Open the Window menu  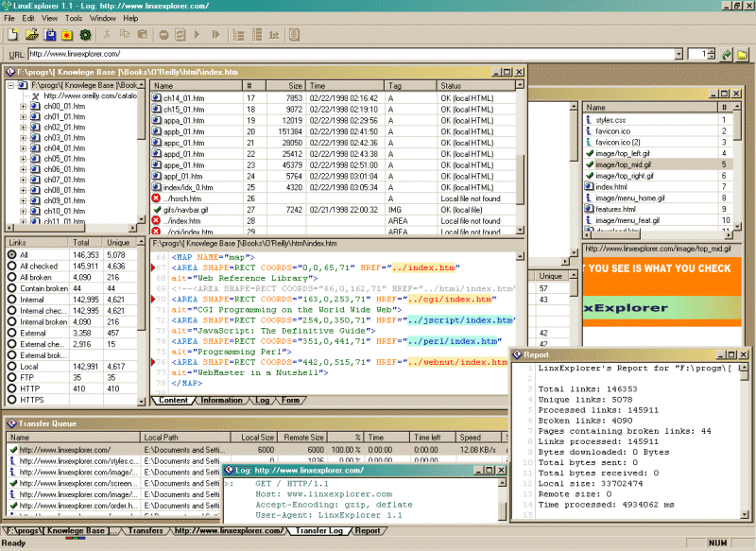[x=103, y=18]
